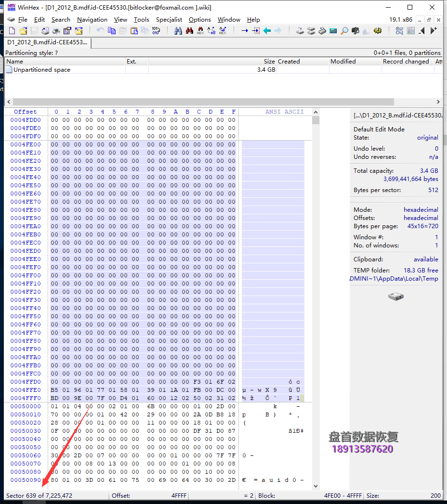Click the Go To Sector icon

click(256, 31)
